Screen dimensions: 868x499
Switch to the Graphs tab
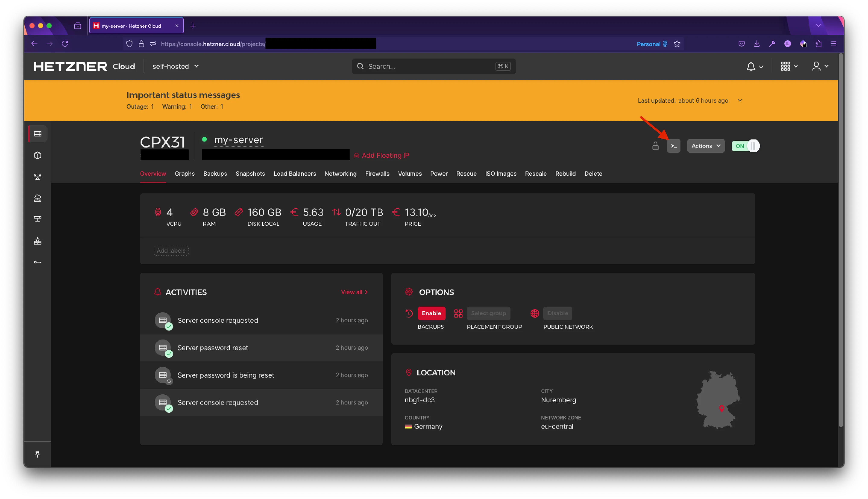pyautogui.click(x=185, y=174)
